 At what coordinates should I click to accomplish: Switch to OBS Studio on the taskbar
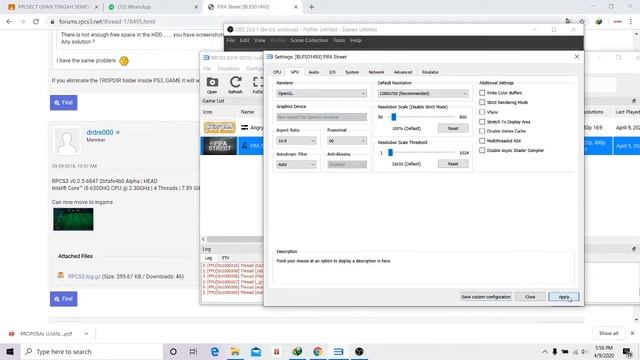(x=359, y=351)
